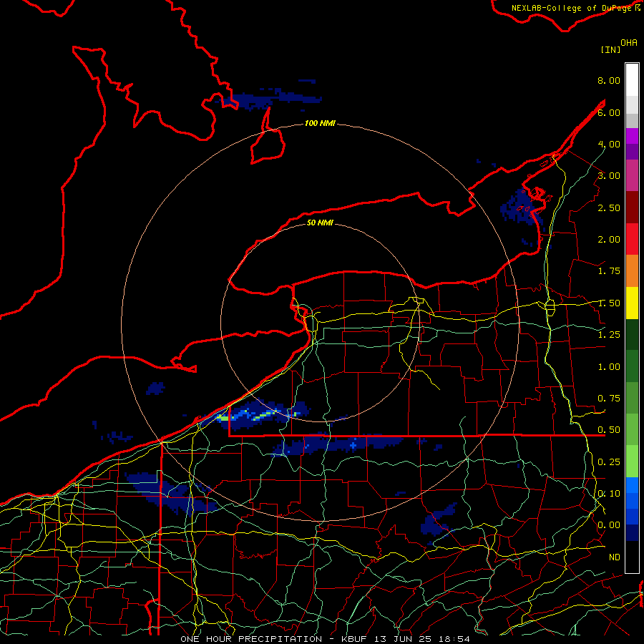Screen dimensions: 644x644
Task: Click the 50 NMI range ring label
Action: point(320,223)
